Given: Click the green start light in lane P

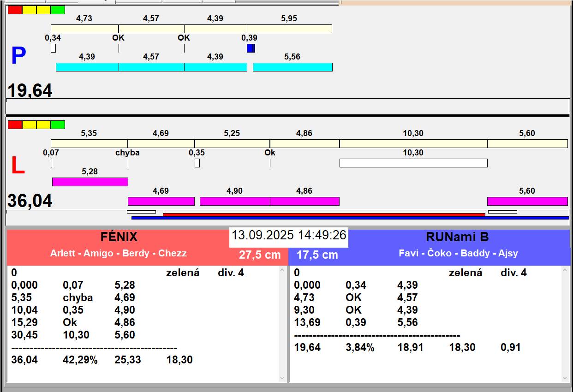Looking at the screenshot, I should click(x=58, y=10).
